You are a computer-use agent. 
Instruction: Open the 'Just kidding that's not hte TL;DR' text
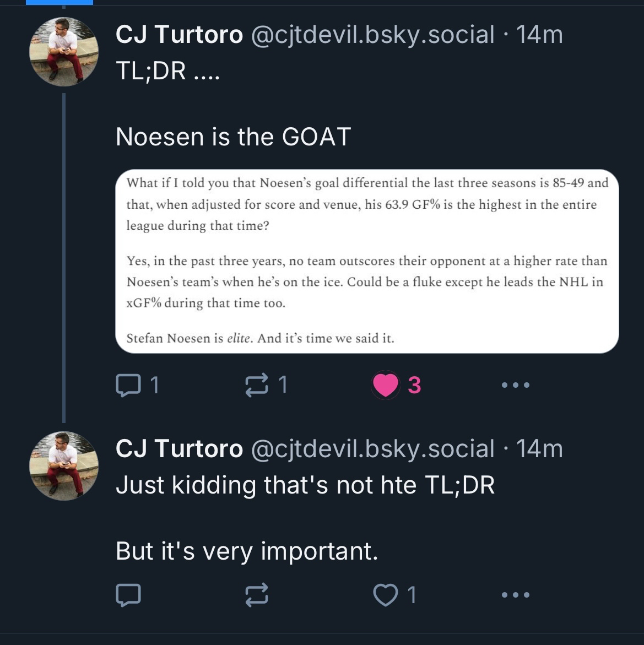coord(305,485)
